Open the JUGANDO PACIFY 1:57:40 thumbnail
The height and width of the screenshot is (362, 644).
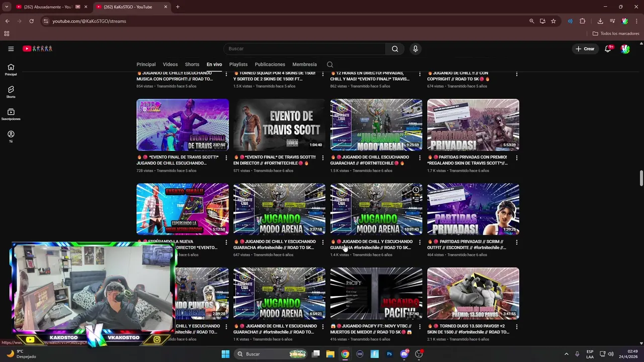tap(376, 294)
